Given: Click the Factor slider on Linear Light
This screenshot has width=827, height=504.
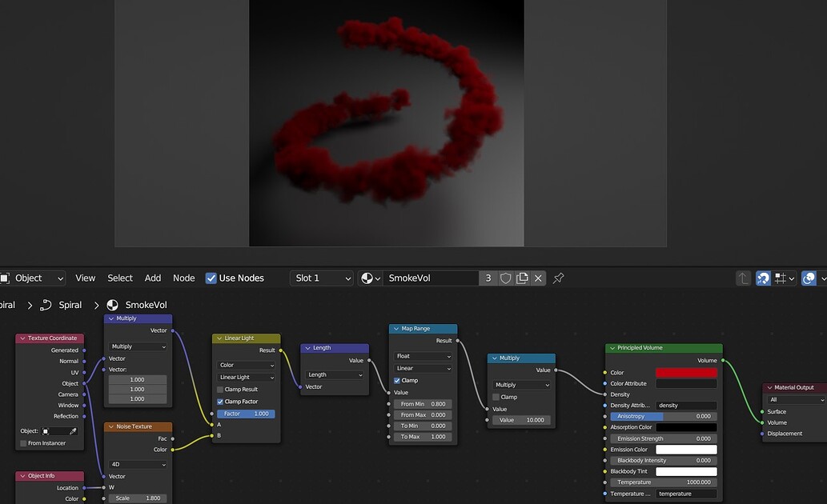Looking at the screenshot, I should point(246,414).
